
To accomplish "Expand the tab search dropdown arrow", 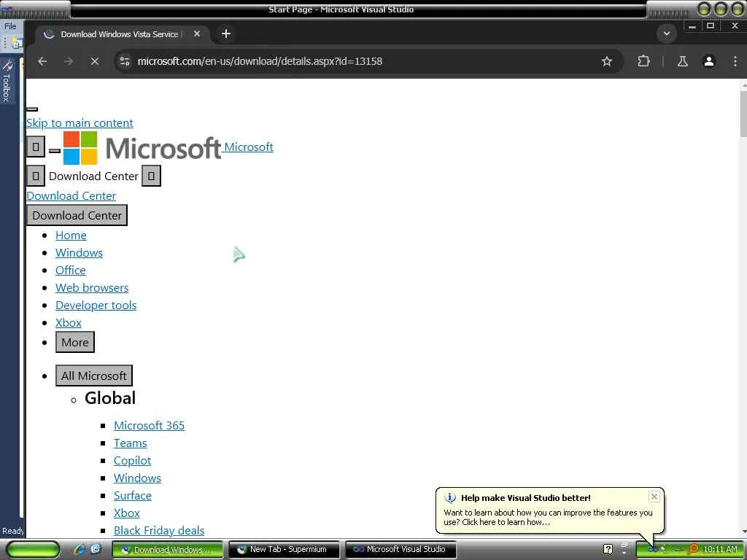I will (667, 34).
